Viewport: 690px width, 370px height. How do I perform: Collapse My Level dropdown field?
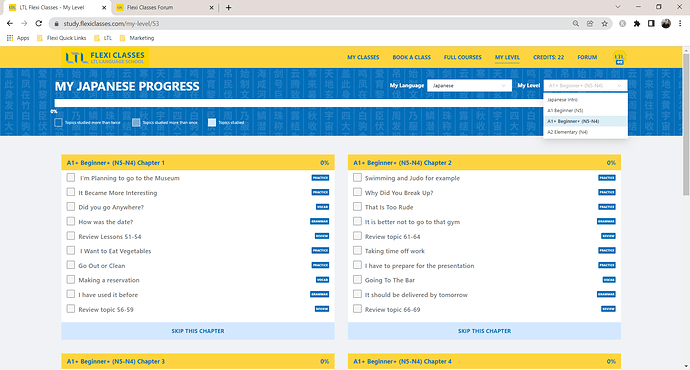tap(585, 85)
